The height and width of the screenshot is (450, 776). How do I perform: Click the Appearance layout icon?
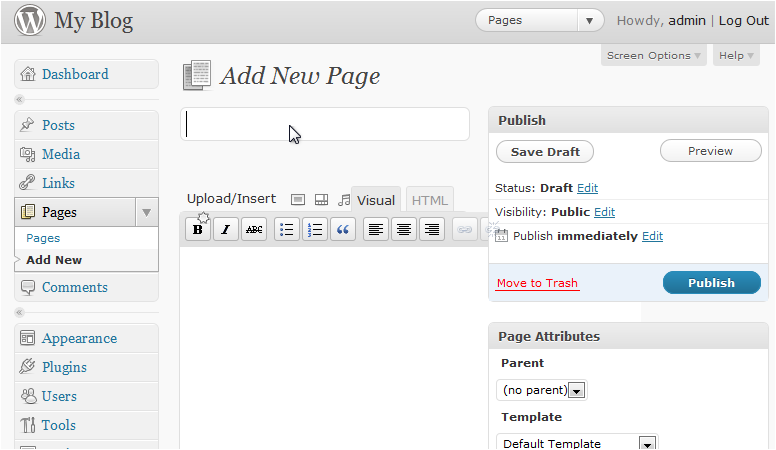(27, 338)
